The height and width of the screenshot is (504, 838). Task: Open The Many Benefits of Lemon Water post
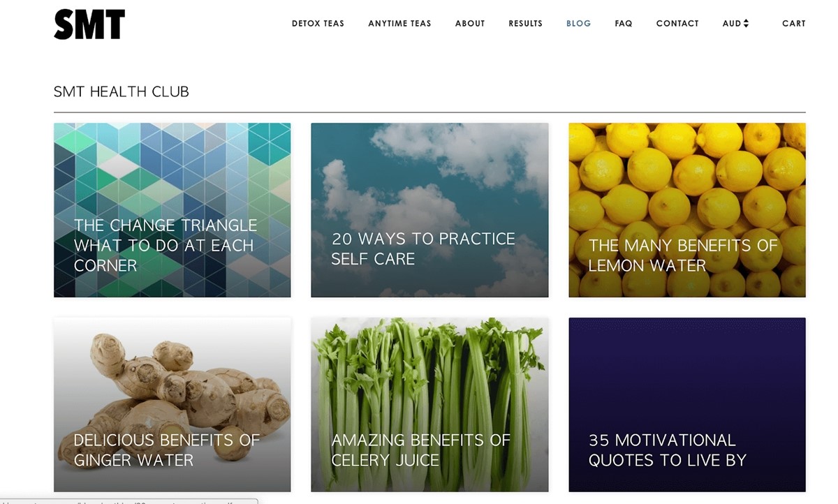pyautogui.click(x=687, y=210)
